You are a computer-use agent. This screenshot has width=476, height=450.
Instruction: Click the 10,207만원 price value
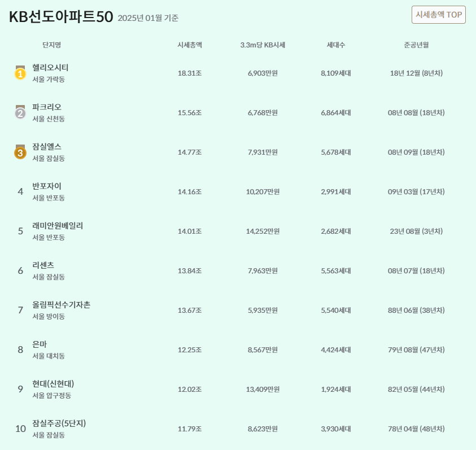(263, 191)
